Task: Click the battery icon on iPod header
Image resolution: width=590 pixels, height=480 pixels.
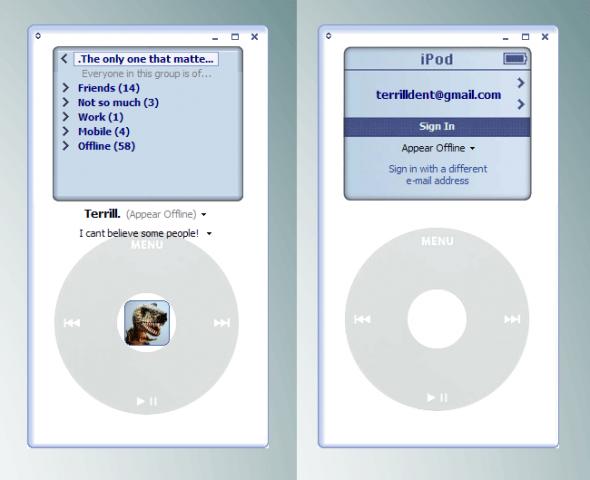Action: (x=515, y=59)
